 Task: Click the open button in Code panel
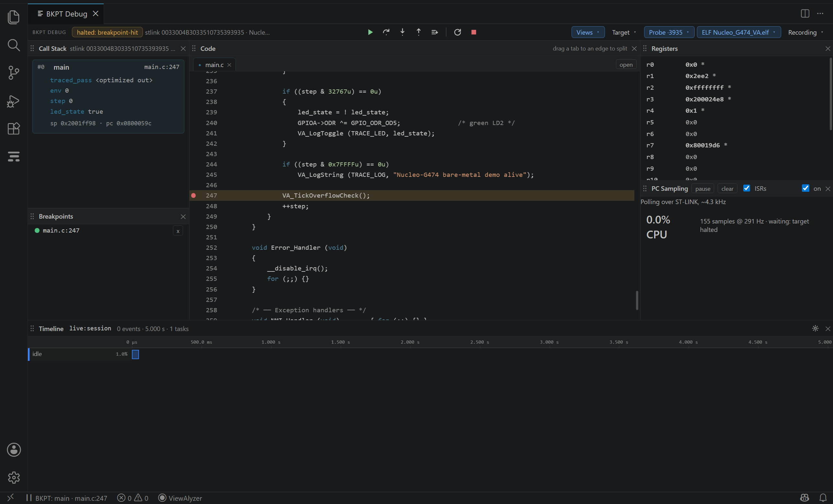pos(626,64)
